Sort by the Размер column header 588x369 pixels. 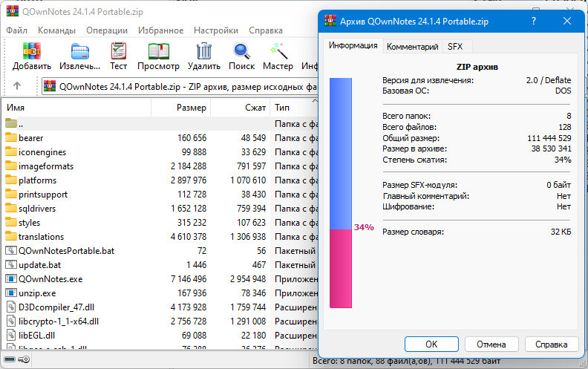pos(181,108)
